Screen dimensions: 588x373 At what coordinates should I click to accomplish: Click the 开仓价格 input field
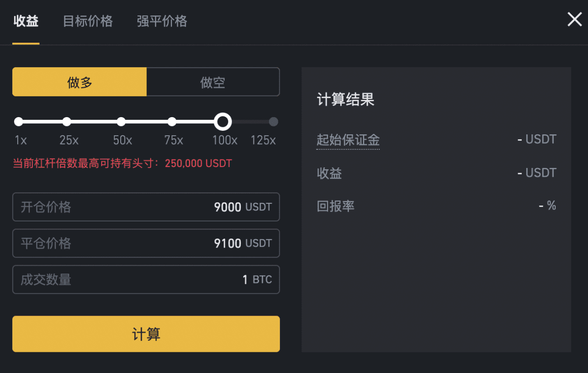pos(146,207)
